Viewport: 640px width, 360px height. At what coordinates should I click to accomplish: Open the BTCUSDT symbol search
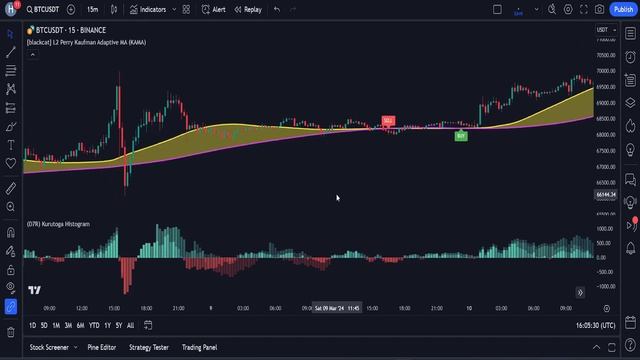43,9
